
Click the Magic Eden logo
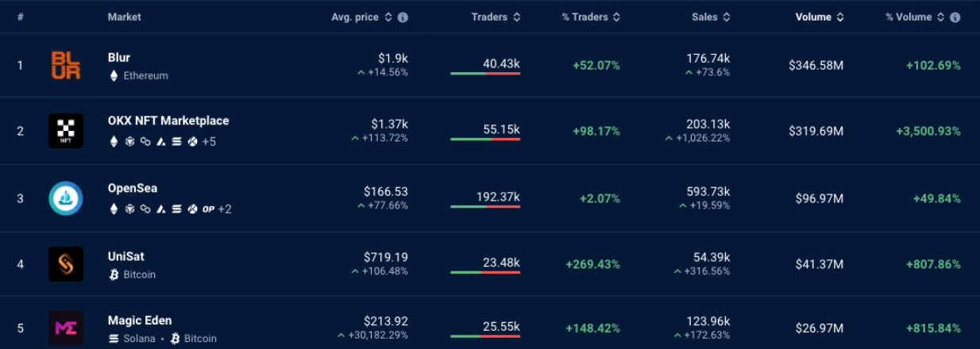[x=65, y=328]
